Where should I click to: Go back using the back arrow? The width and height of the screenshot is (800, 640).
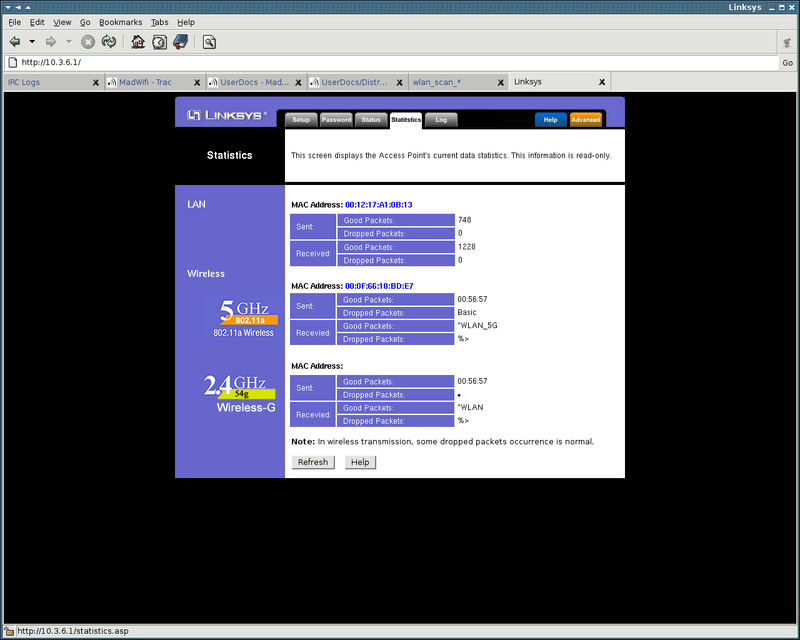(15, 41)
